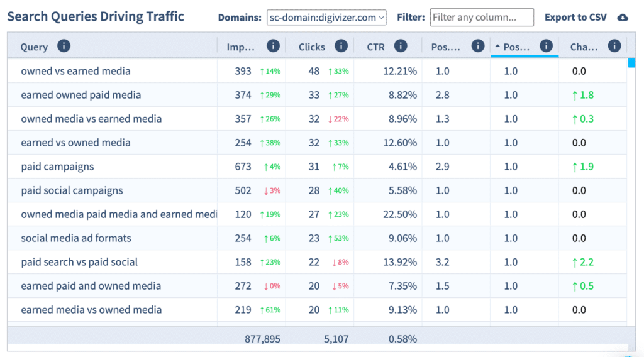Click the info icon next to CTR header

pyautogui.click(x=401, y=46)
